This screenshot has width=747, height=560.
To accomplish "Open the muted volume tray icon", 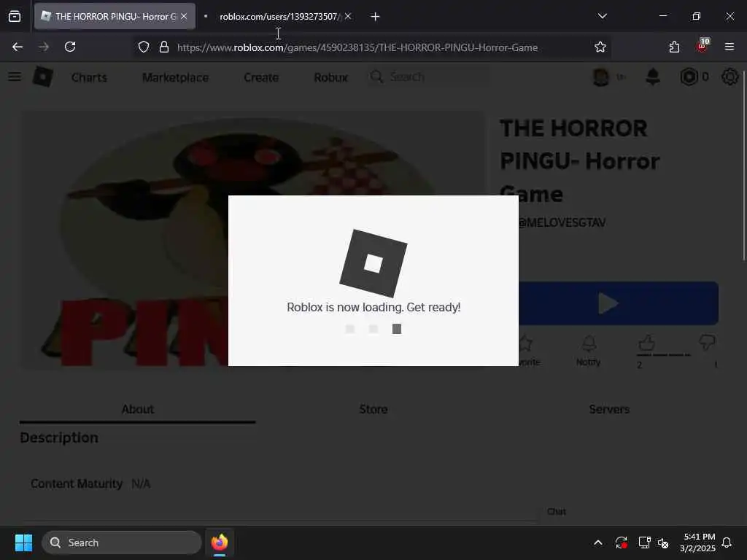I will pyautogui.click(x=663, y=542).
